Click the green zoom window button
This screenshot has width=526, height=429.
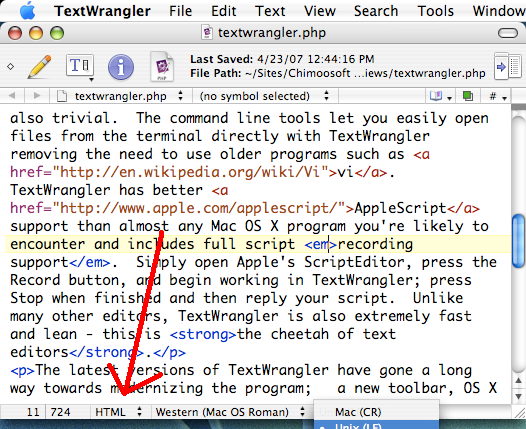(x=57, y=33)
